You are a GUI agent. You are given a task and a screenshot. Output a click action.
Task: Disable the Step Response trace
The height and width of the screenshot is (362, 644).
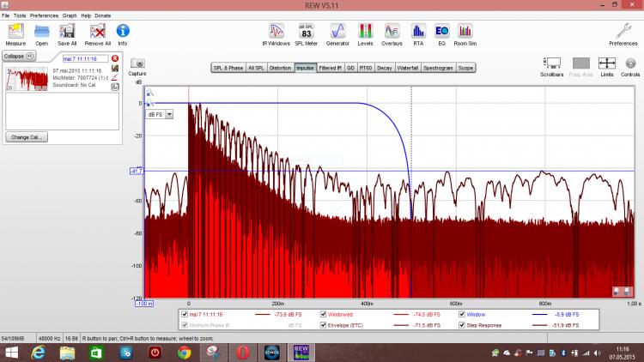pyautogui.click(x=462, y=326)
